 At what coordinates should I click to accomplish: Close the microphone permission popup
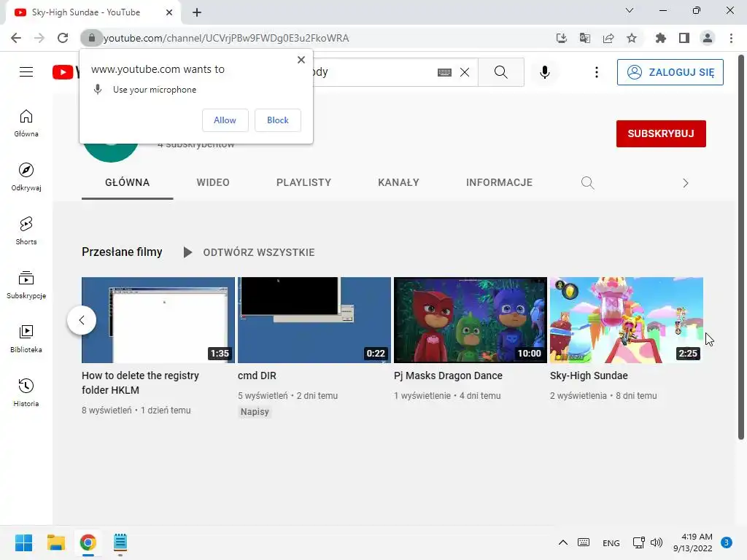301,60
